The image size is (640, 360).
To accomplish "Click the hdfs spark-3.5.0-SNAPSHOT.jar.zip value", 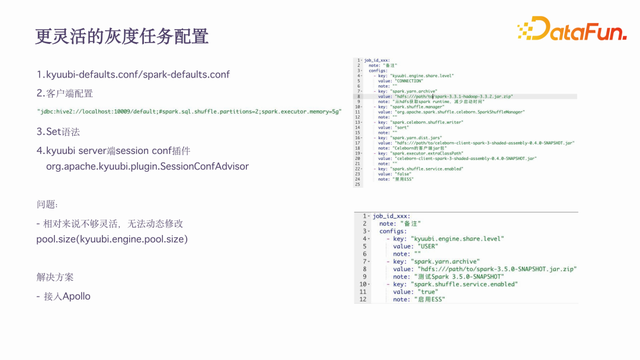I will [484, 269].
